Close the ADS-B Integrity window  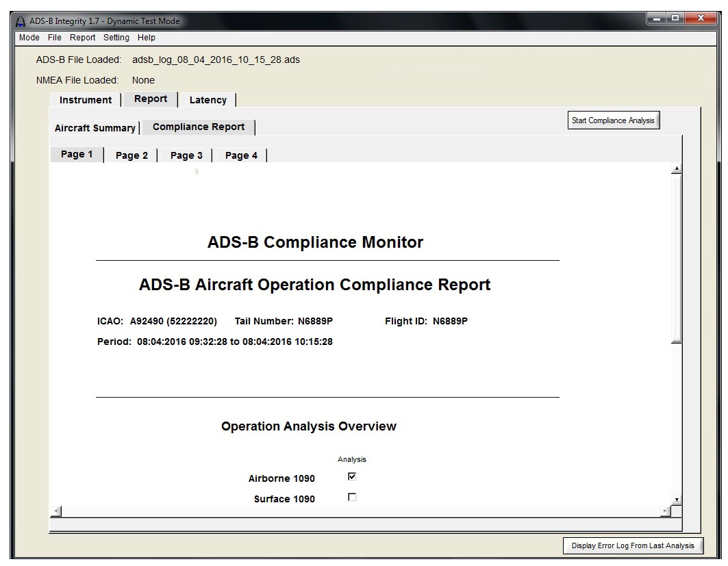(701, 18)
